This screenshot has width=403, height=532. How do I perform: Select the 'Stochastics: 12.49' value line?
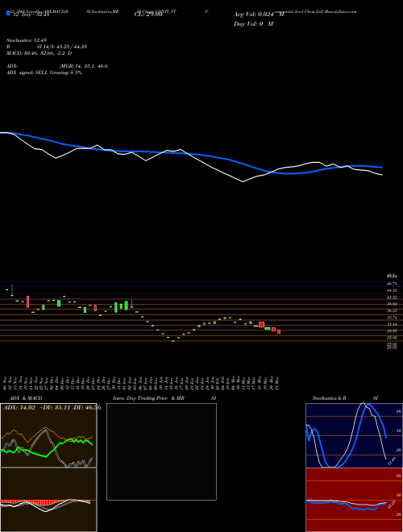[27, 40]
